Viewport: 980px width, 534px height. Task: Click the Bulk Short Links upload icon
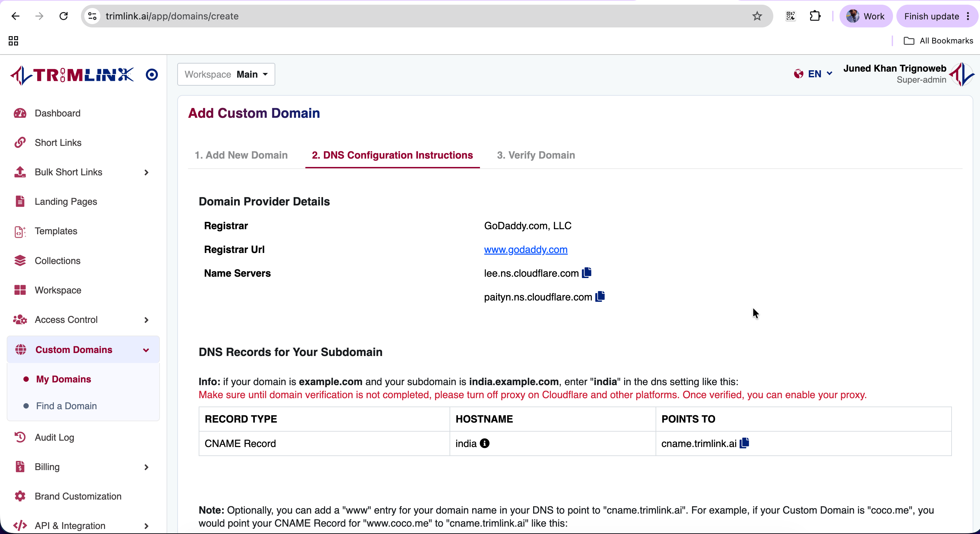coord(20,172)
